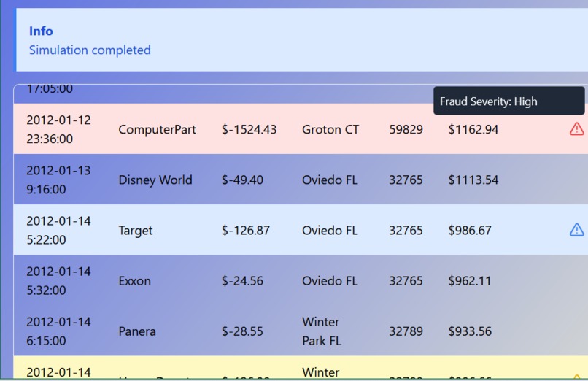Screen dimensions: 588x381
Task: Click the Info heading in notification
Action: click(41, 31)
